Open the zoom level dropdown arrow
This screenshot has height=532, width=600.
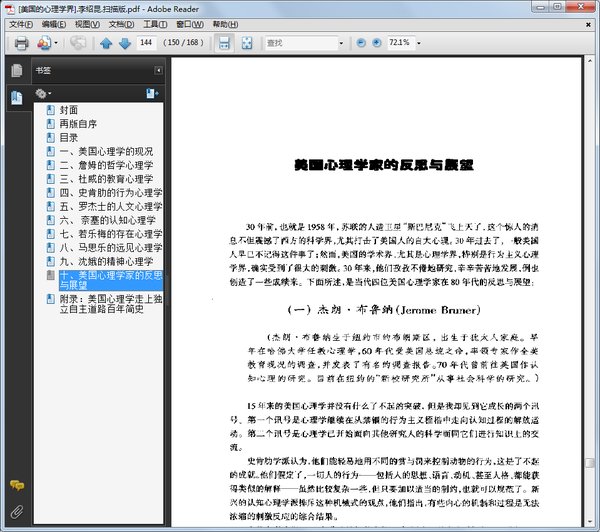(419, 43)
